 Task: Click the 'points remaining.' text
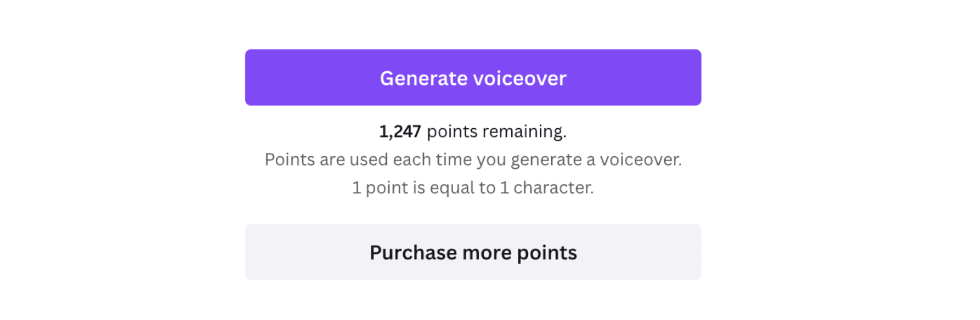click(497, 132)
